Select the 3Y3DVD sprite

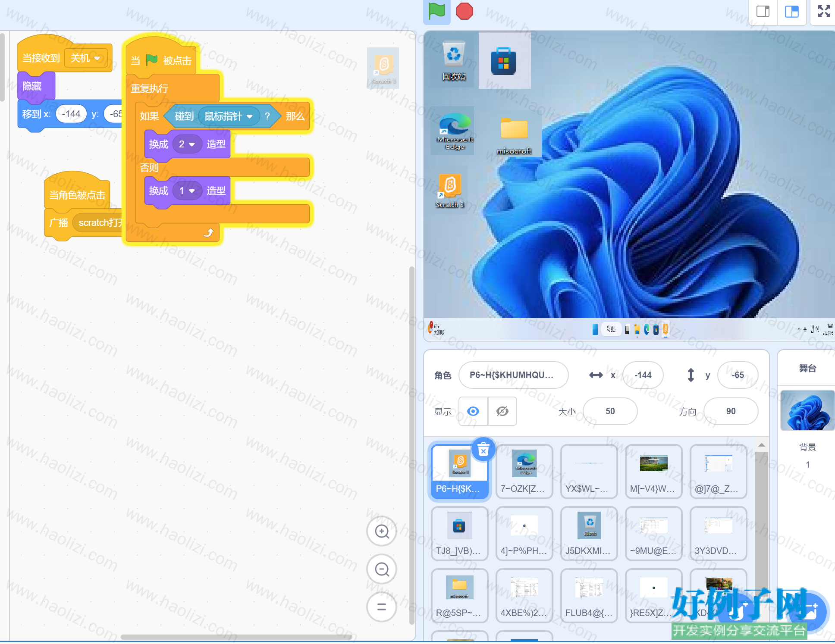pyautogui.click(x=718, y=534)
